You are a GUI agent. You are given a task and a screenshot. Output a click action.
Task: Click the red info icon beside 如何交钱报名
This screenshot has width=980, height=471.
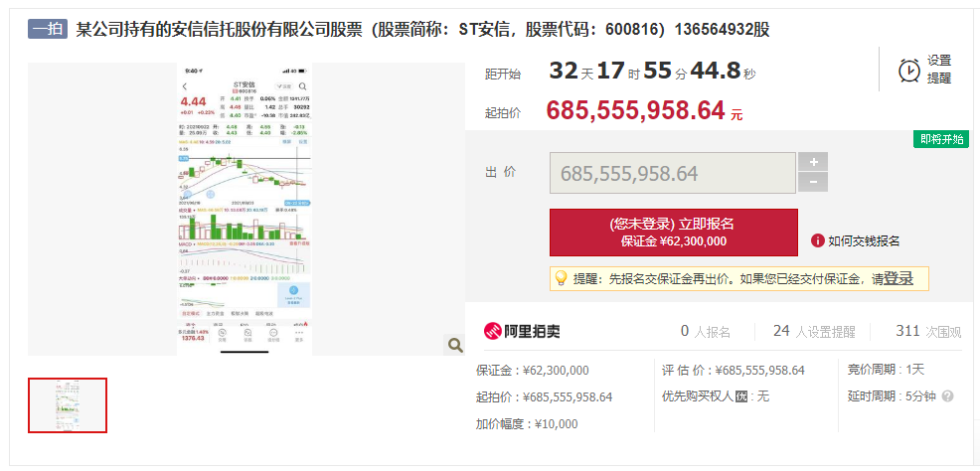point(818,240)
